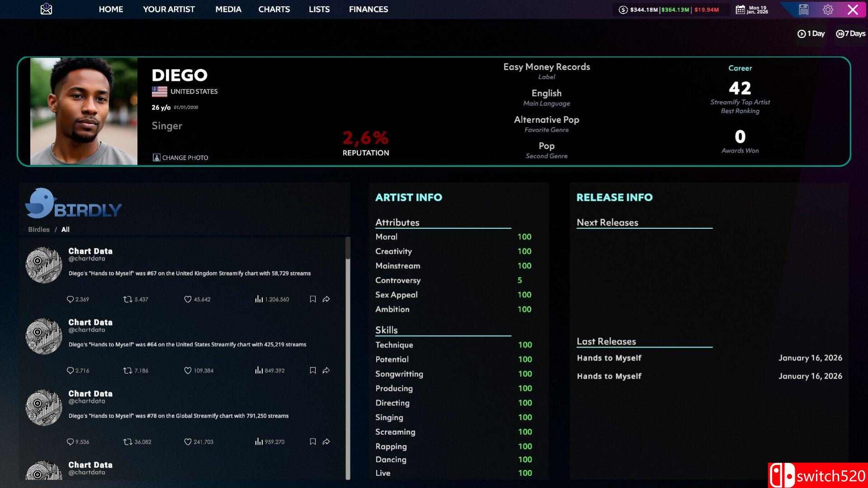The width and height of the screenshot is (868, 488).
Task: Click Diego's artist portrait photo
Action: coord(84,111)
